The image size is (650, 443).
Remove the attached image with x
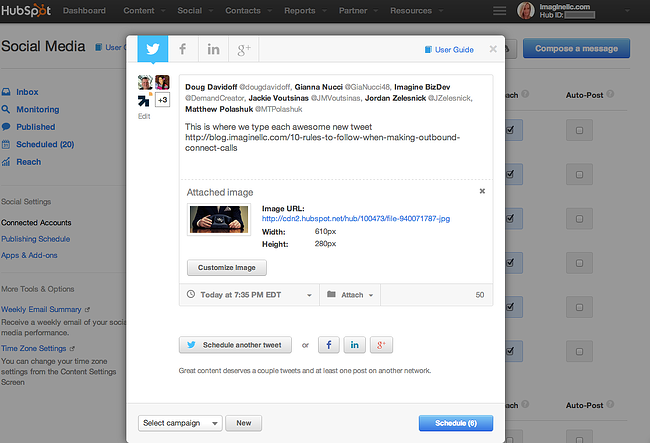482,191
